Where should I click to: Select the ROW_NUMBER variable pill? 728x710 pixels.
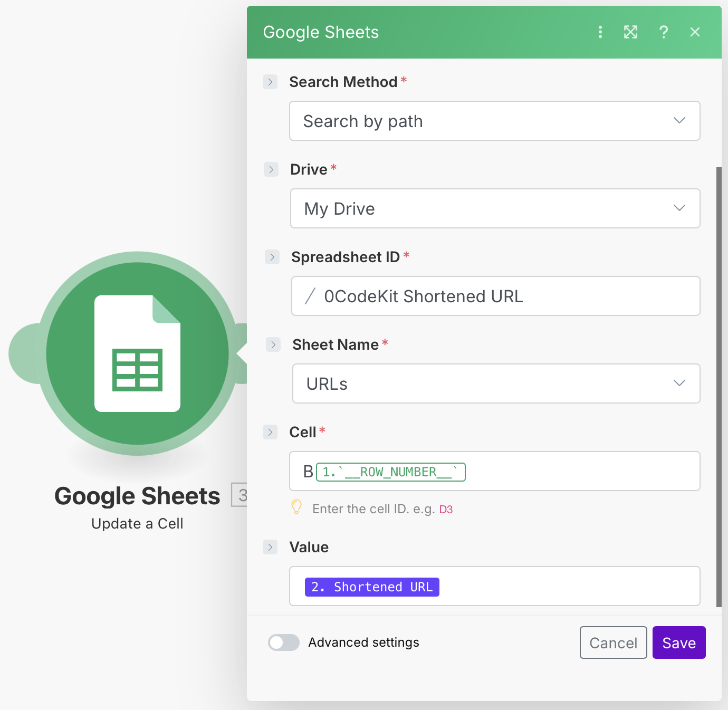coord(391,472)
